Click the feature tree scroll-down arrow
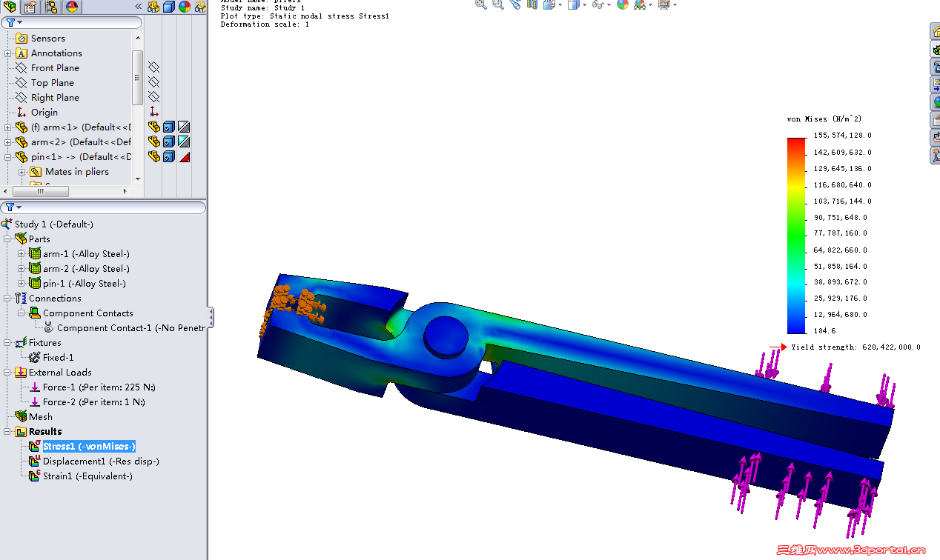The width and height of the screenshot is (940, 560). (137, 180)
